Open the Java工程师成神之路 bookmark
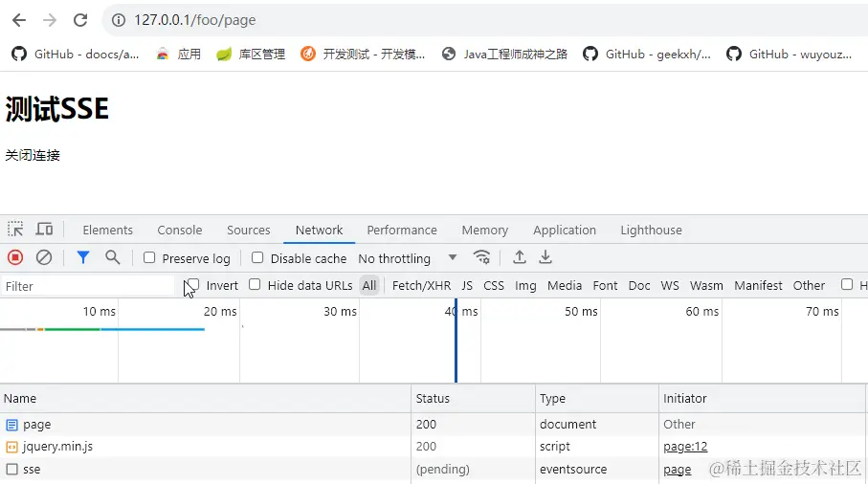The image size is (868, 484). coord(505,55)
